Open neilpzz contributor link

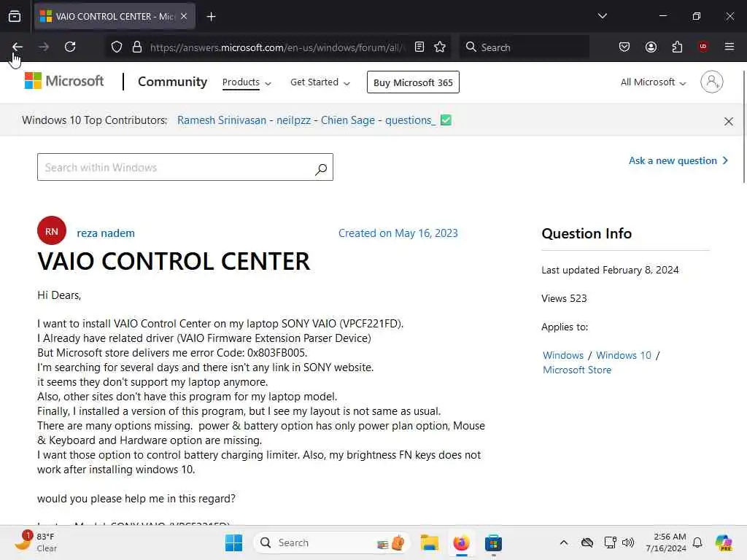click(293, 120)
